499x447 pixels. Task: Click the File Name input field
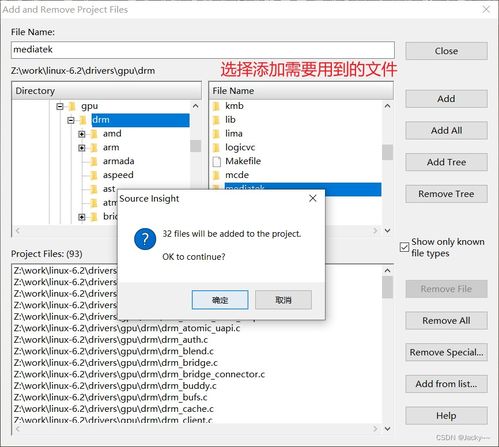click(203, 50)
